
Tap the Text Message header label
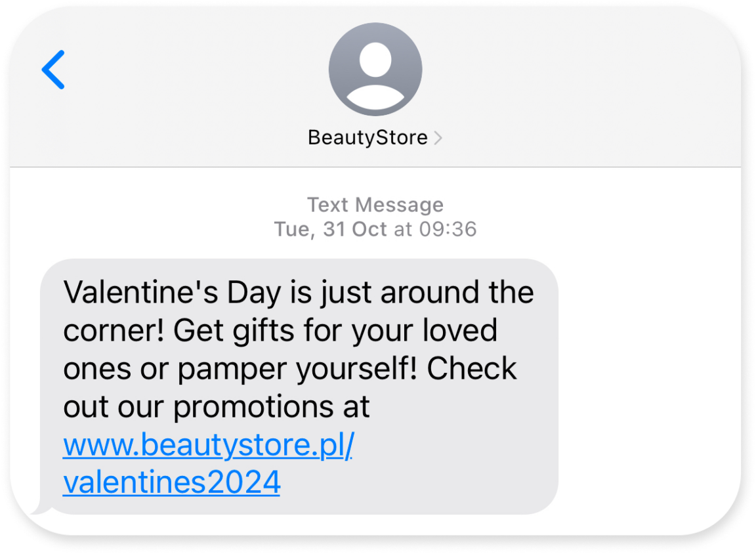pyautogui.click(x=375, y=205)
